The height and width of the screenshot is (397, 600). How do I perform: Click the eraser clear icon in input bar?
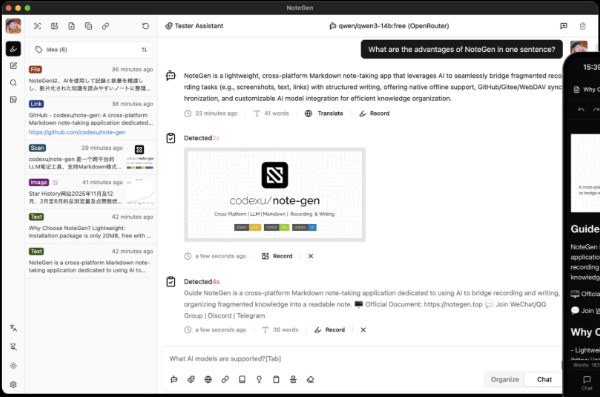pyautogui.click(x=310, y=379)
